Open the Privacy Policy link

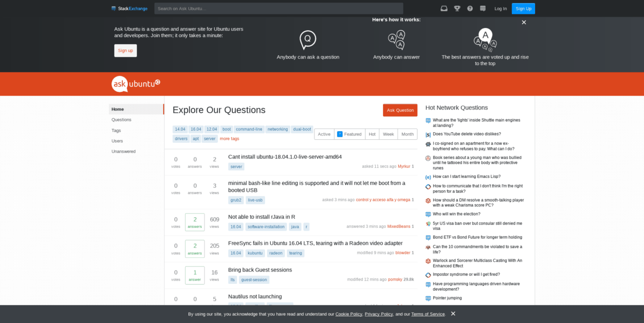pyautogui.click(x=379, y=314)
